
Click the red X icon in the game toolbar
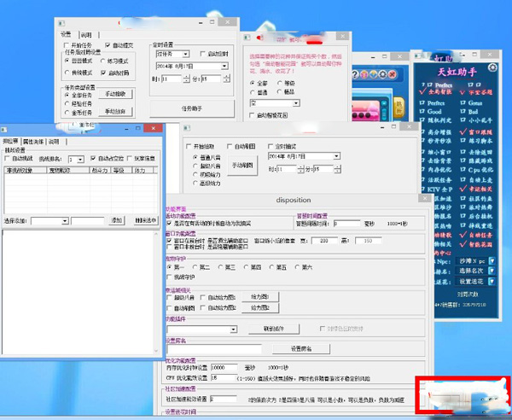coord(392,75)
